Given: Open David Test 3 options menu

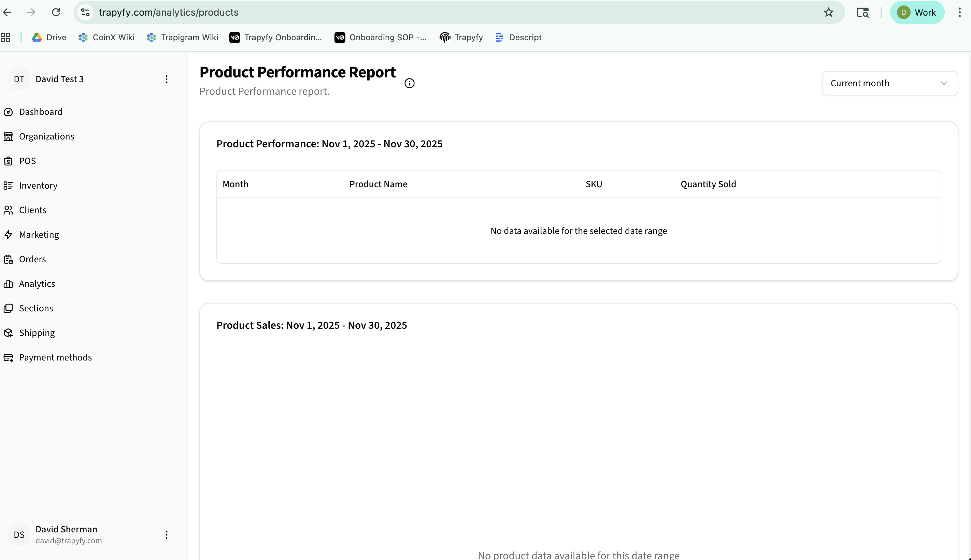Looking at the screenshot, I should pyautogui.click(x=166, y=79).
